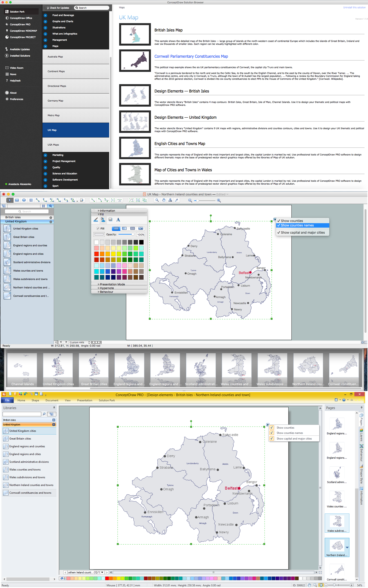Toggle Windows Libraries tree view icon
368x588 pixels.
pyautogui.click(x=52, y=414)
